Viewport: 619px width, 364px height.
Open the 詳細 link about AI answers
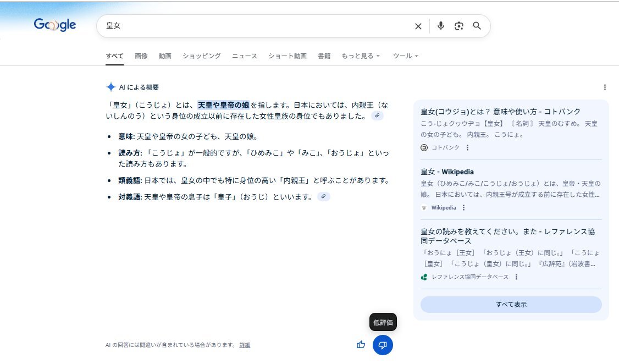click(245, 345)
